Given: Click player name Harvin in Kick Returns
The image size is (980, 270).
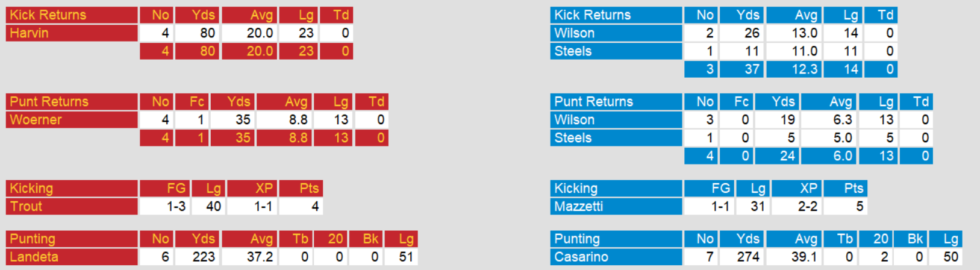Looking at the screenshot, I should click(x=29, y=33).
